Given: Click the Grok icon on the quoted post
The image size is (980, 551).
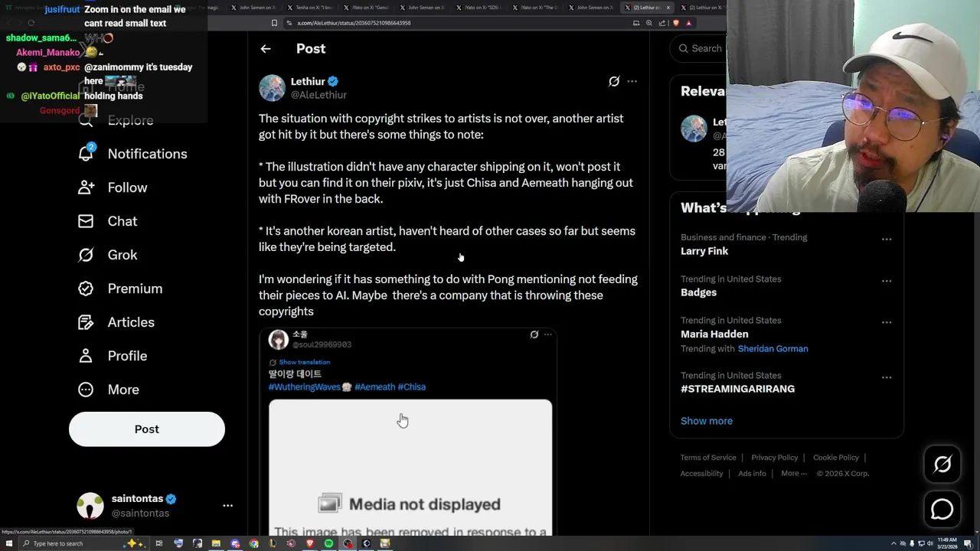Looking at the screenshot, I should click(534, 334).
